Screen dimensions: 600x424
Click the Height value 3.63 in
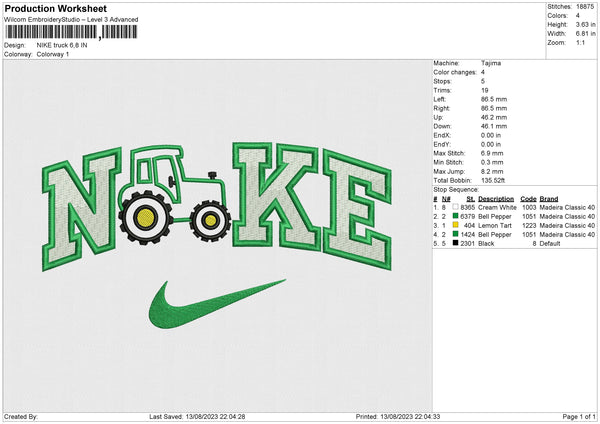point(585,24)
